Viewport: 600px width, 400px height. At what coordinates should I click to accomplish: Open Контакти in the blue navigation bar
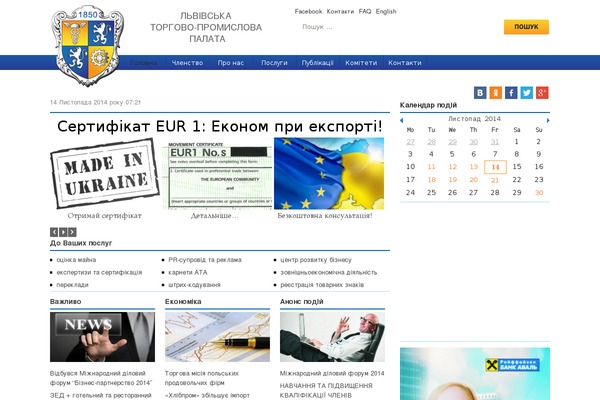coord(405,63)
